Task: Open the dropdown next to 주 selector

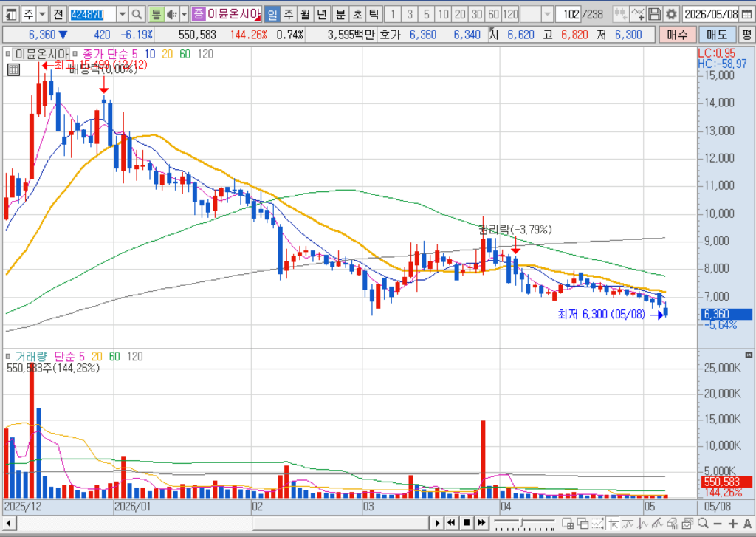Action: [42, 15]
